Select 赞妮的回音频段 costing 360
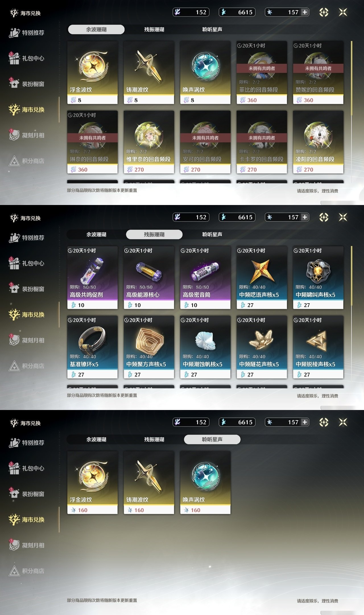 point(318,73)
